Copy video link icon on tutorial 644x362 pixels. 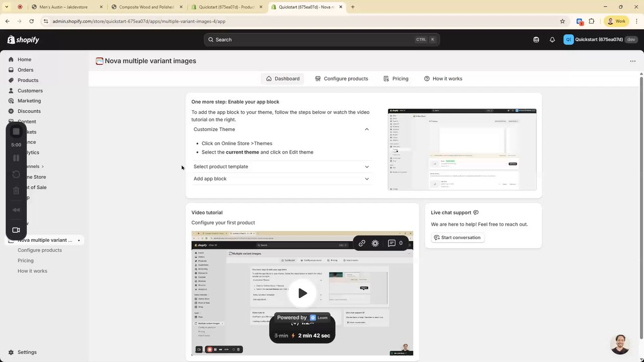pos(362,243)
